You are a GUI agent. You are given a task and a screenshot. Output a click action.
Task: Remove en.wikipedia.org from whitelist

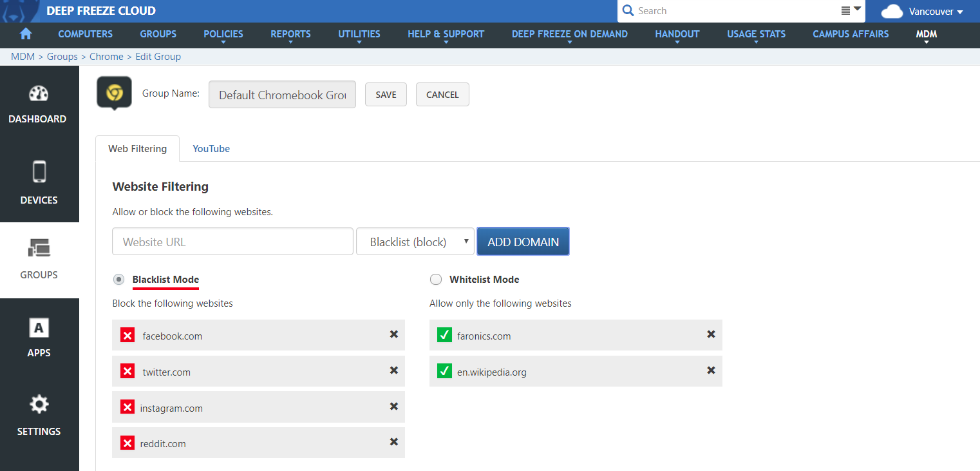click(711, 370)
